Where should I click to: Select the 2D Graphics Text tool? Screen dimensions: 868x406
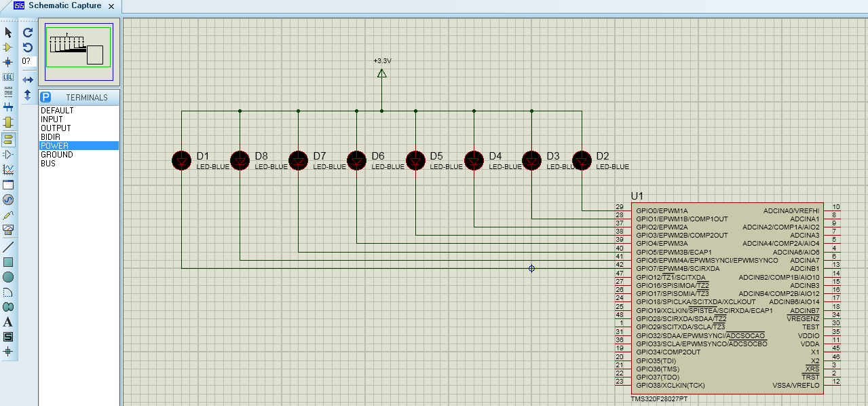coord(8,322)
